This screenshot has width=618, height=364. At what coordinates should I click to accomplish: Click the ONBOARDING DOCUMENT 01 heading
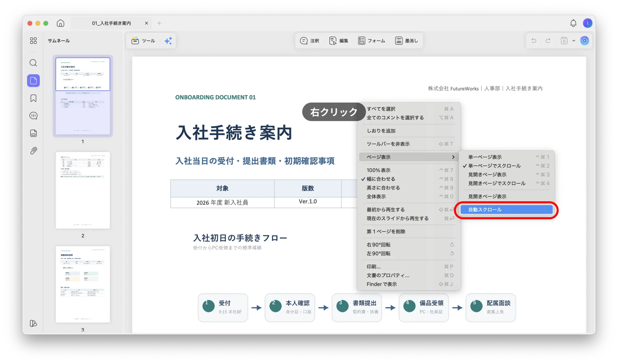215,97
